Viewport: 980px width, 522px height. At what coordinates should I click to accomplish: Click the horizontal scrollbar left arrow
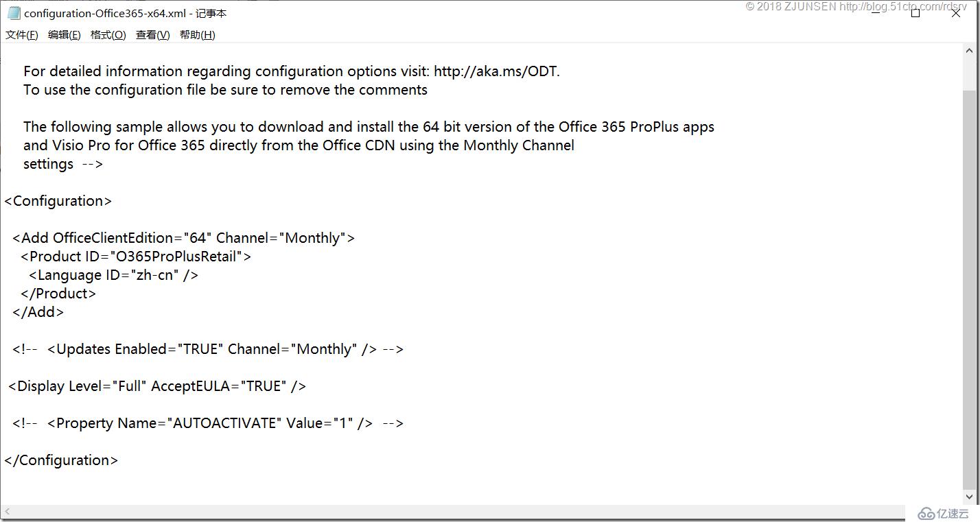pyautogui.click(x=8, y=512)
